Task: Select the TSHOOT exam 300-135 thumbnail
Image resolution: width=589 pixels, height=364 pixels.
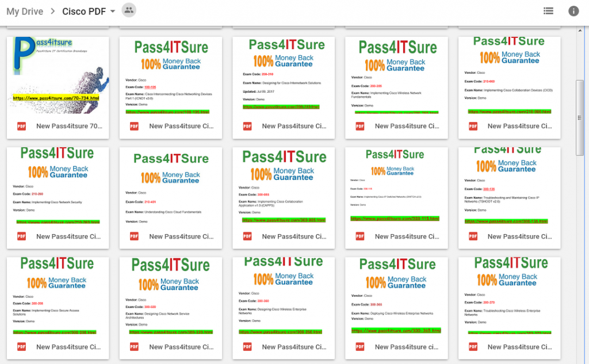Action: point(510,186)
